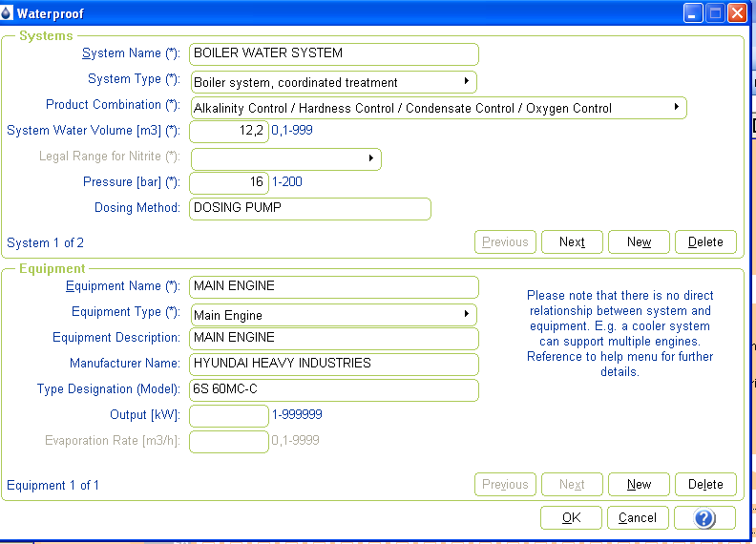The image size is (756, 544).
Task: Click the Manufacturer Name field
Action: tap(334, 364)
